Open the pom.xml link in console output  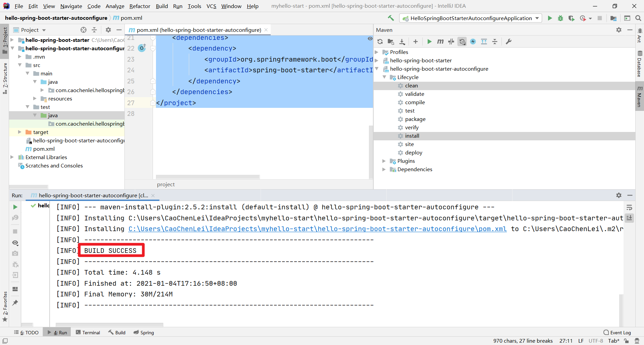(317, 229)
